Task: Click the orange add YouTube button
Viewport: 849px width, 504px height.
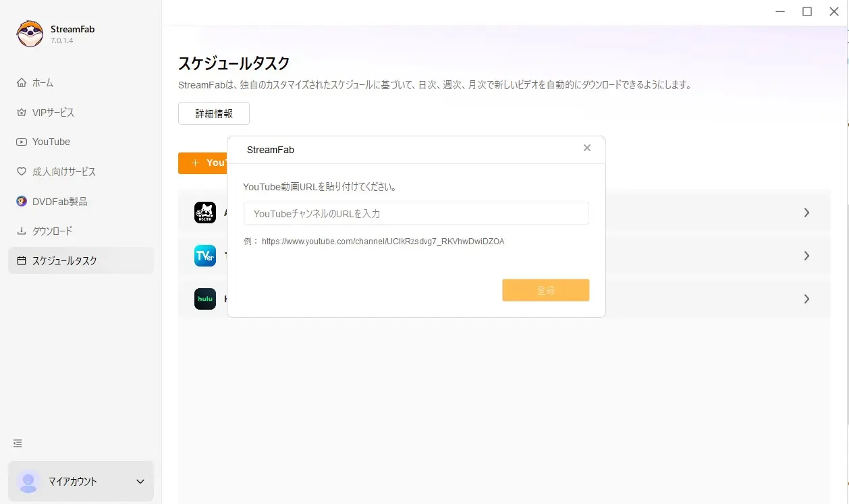Action: point(203,163)
